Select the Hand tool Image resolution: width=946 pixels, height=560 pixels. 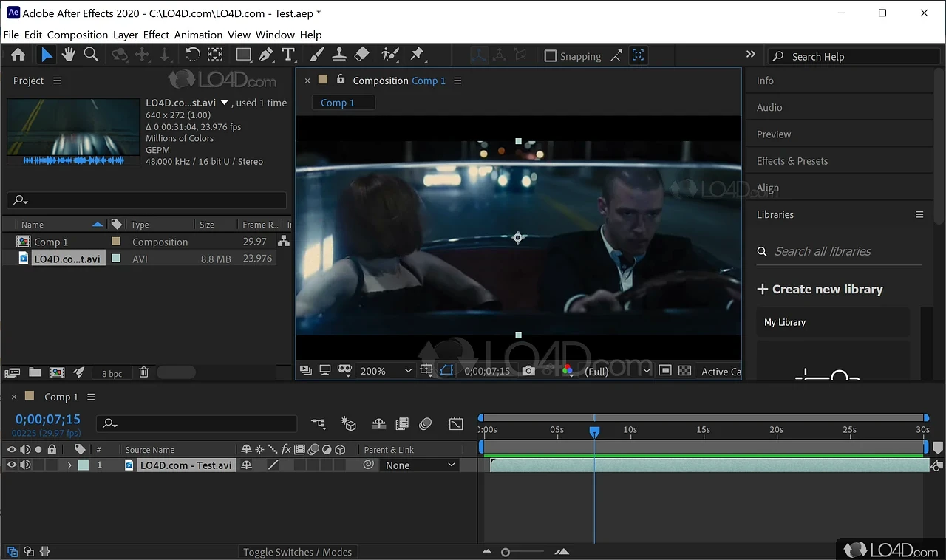68,53
